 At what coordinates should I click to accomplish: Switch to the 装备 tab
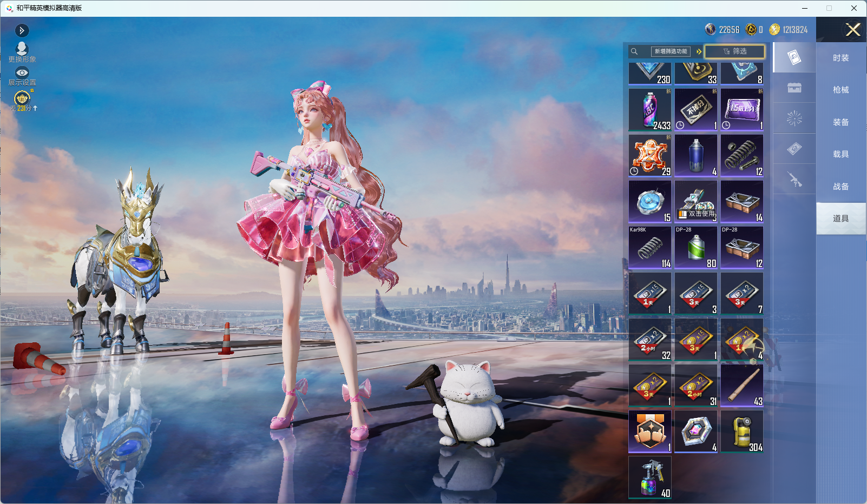coord(840,122)
